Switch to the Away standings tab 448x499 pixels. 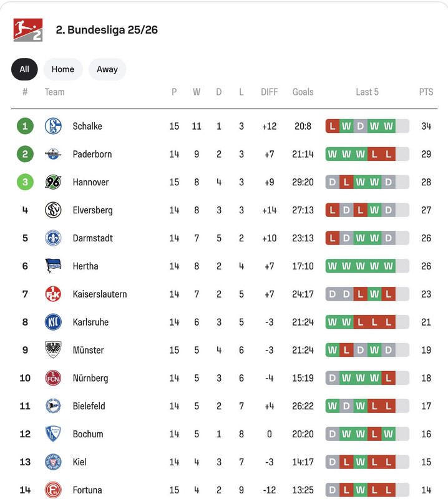(x=107, y=69)
